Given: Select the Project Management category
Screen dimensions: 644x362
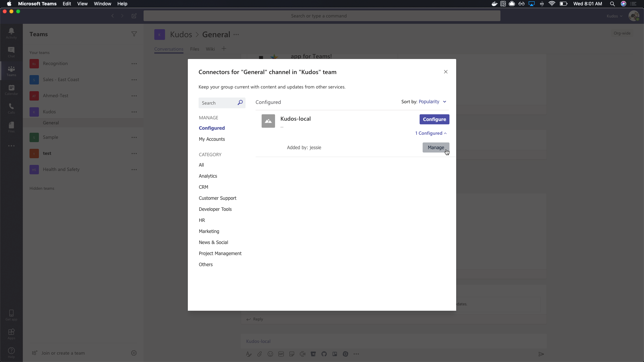Looking at the screenshot, I should (220, 253).
